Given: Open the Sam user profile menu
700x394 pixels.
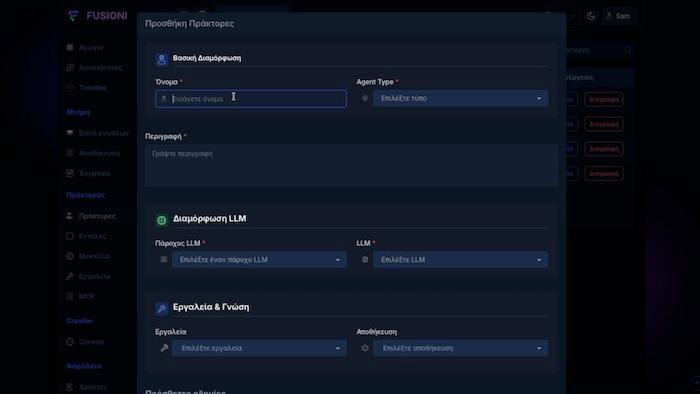Looking at the screenshot, I should tap(618, 16).
